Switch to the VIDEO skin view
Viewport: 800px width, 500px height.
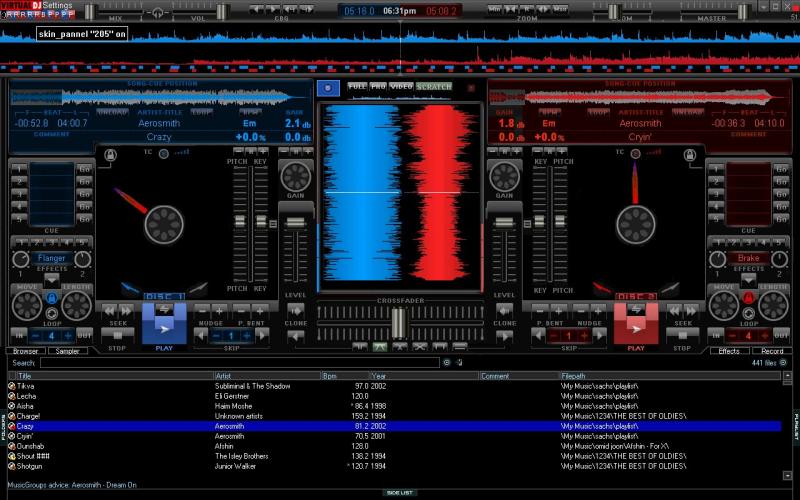402,87
